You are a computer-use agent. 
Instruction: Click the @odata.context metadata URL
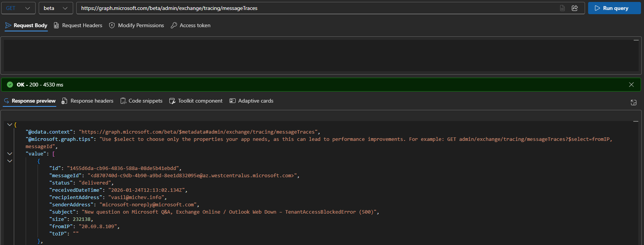[199, 132]
